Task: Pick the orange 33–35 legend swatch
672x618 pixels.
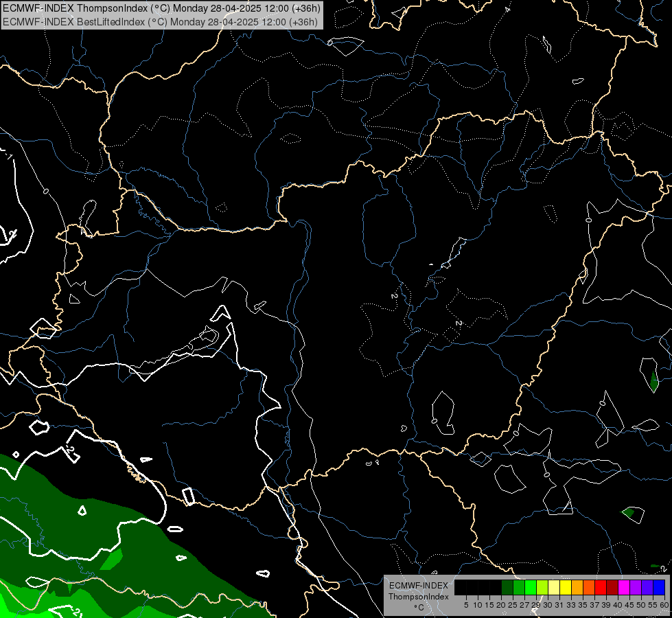Action: tap(577, 587)
